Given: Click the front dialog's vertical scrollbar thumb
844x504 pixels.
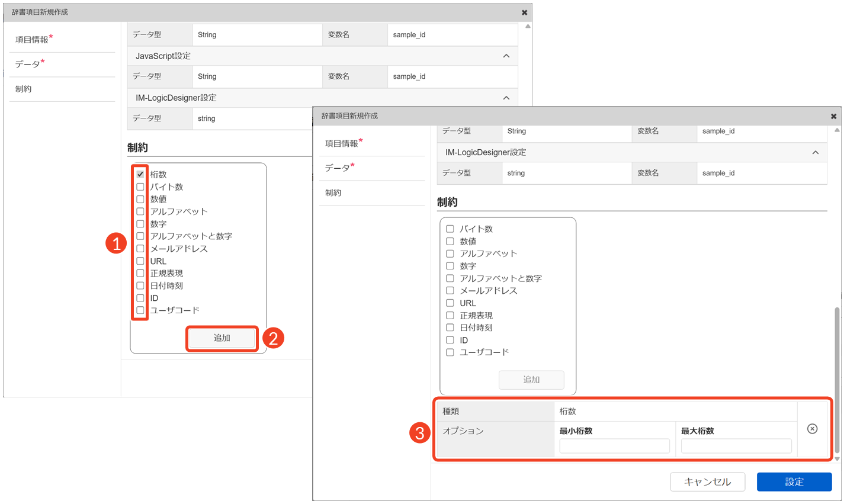Looking at the screenshot, I should [x=837, y=379].
